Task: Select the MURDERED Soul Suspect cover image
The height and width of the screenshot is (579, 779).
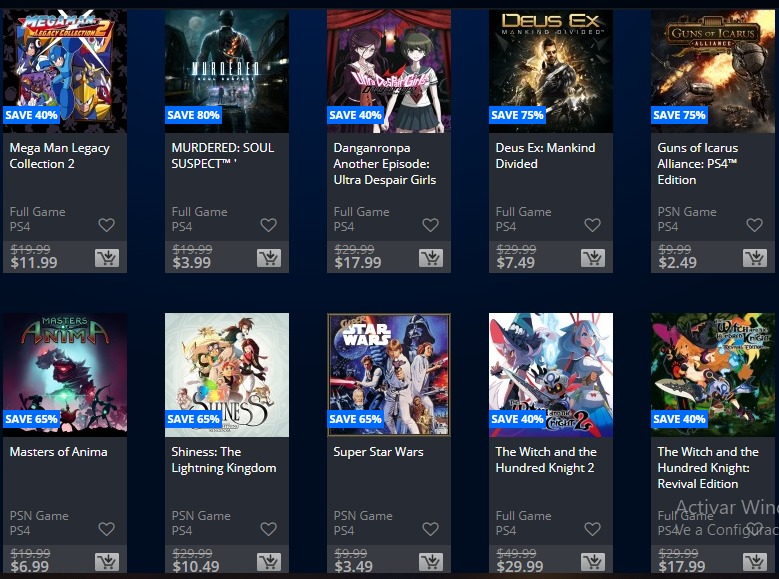Action: [x=227, y=71]
